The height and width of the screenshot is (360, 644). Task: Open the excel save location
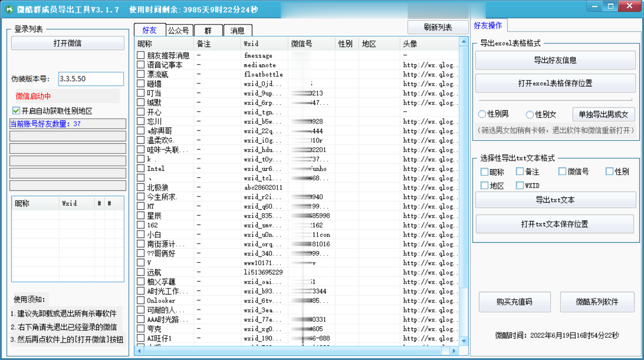point(555,83)
